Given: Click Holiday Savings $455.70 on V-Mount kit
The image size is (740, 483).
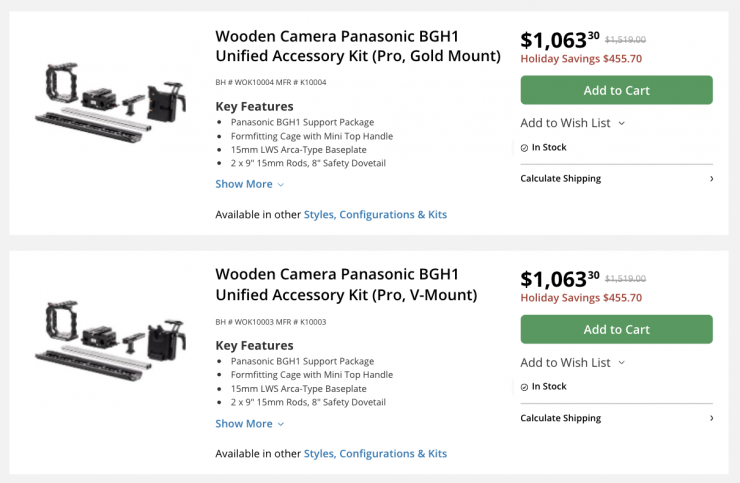Looking at the screenshot, I should [x=581, y=298].
